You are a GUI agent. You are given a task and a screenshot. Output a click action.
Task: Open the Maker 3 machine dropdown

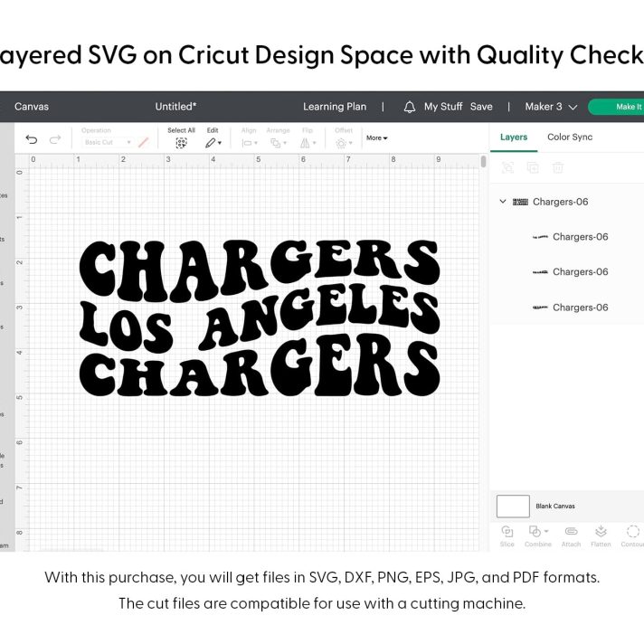[551, 107]
